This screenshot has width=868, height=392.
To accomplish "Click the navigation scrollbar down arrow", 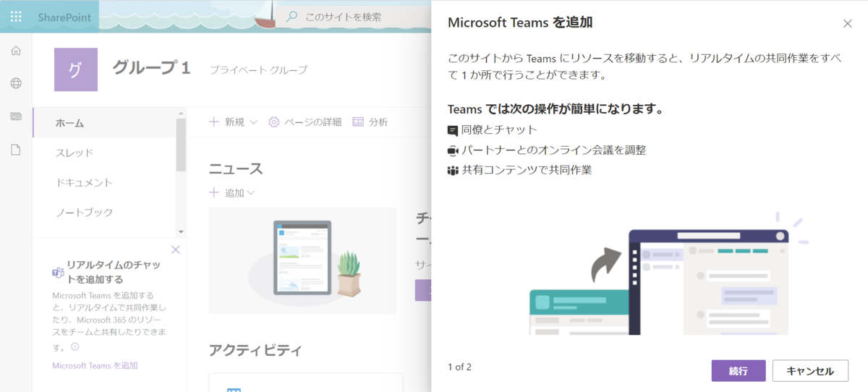I will [182, 231].
